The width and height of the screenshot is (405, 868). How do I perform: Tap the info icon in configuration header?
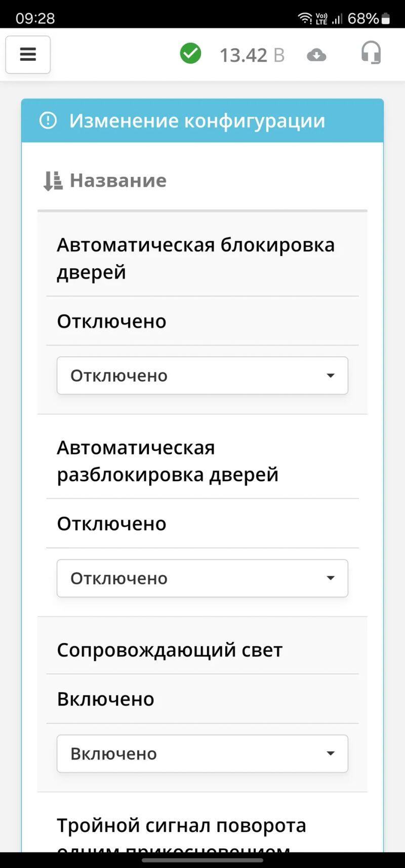48,120
